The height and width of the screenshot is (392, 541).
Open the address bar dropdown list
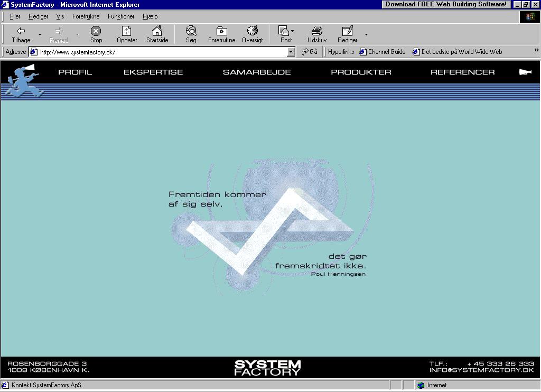click(291, 52)
